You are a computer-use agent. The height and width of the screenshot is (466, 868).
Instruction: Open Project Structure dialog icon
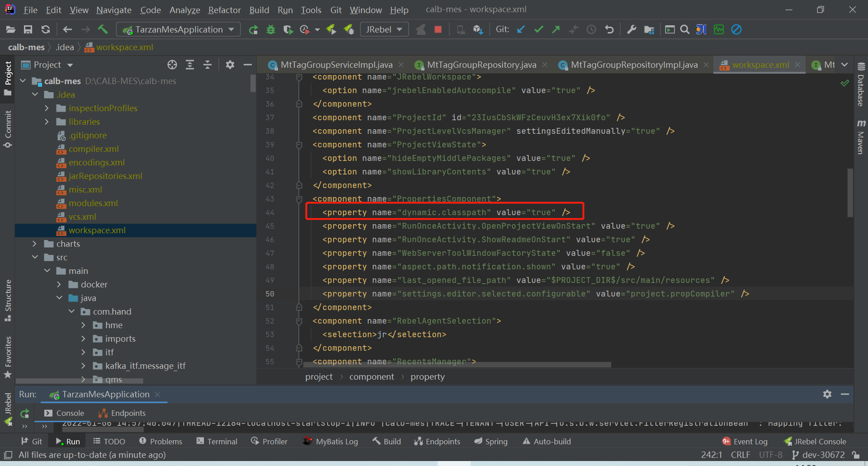(649, 30)
